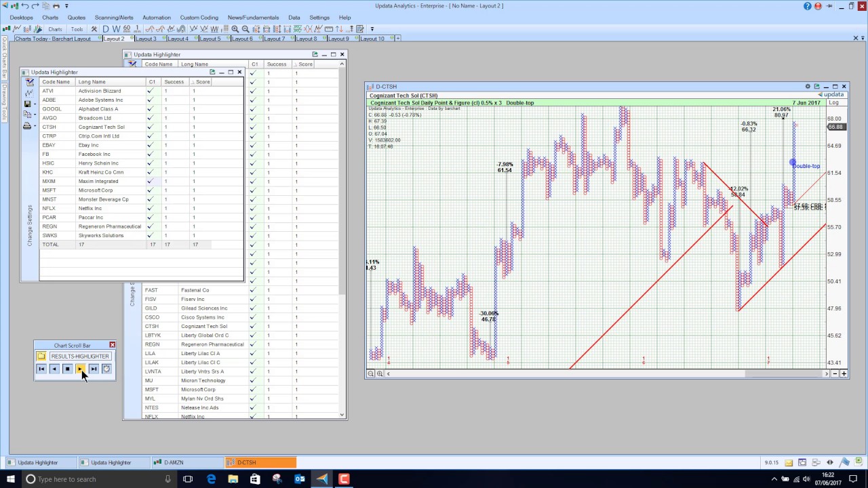The height and width of the screenshot is (488, 868).
Task: Click Stop in Chart Scroll Bar
Action: tap(67, 369)
